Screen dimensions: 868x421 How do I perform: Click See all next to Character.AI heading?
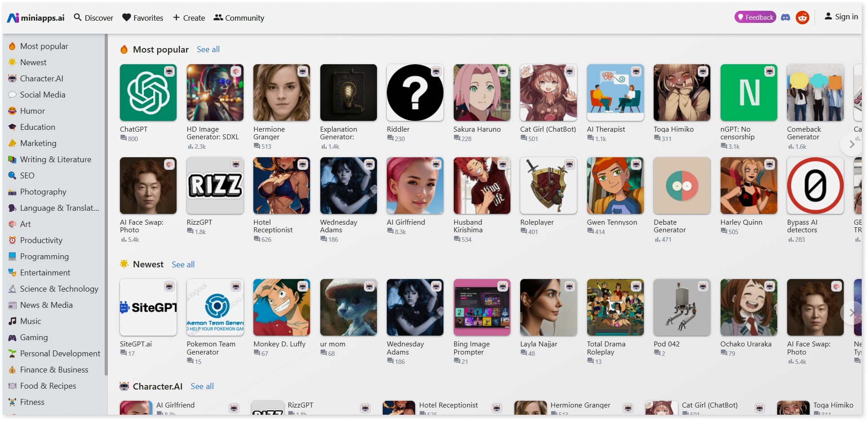pos(202,386)
